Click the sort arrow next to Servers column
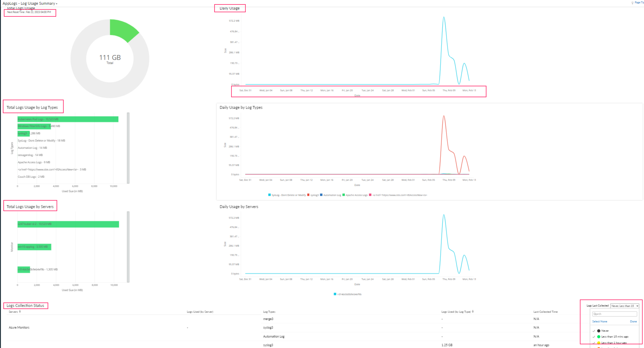The width and height of the screenshot is (644, 348). point(20,311)
